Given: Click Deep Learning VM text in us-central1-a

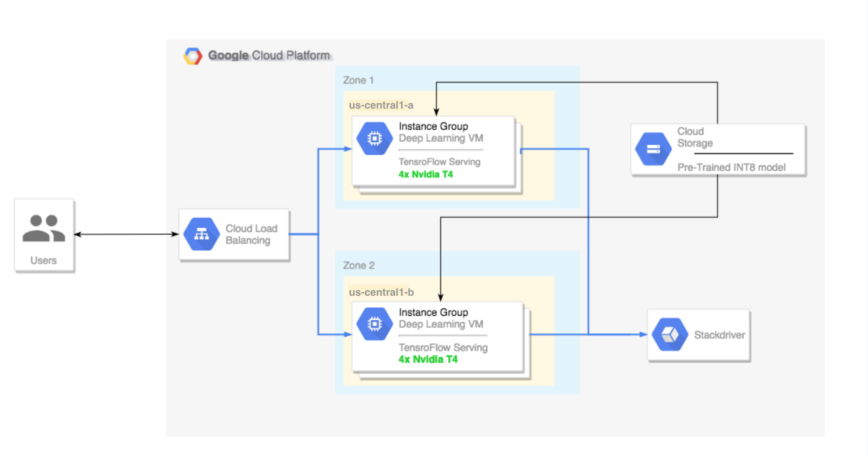Looking at the screenshot, I should point(441,138).
